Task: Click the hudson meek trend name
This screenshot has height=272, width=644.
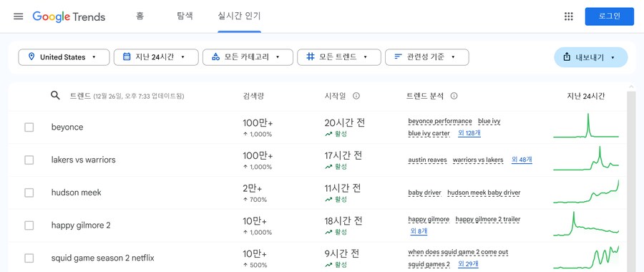Action: click(77, 193)
